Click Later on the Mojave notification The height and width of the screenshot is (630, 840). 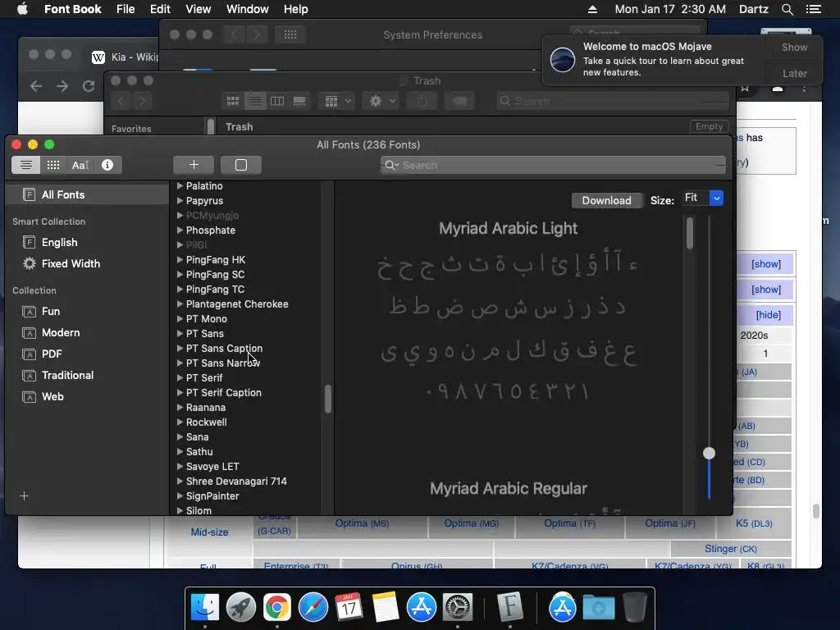[x=794, y=73]
